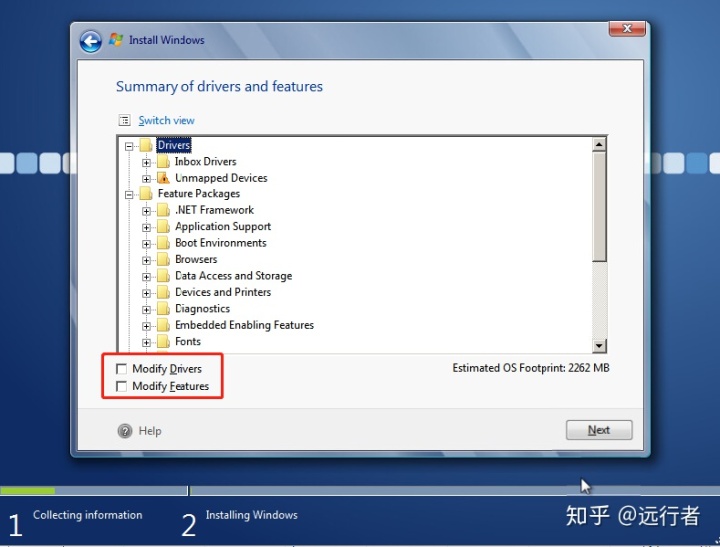
Task: Click the 'Collecting information' step label
Action: (87, 515)
